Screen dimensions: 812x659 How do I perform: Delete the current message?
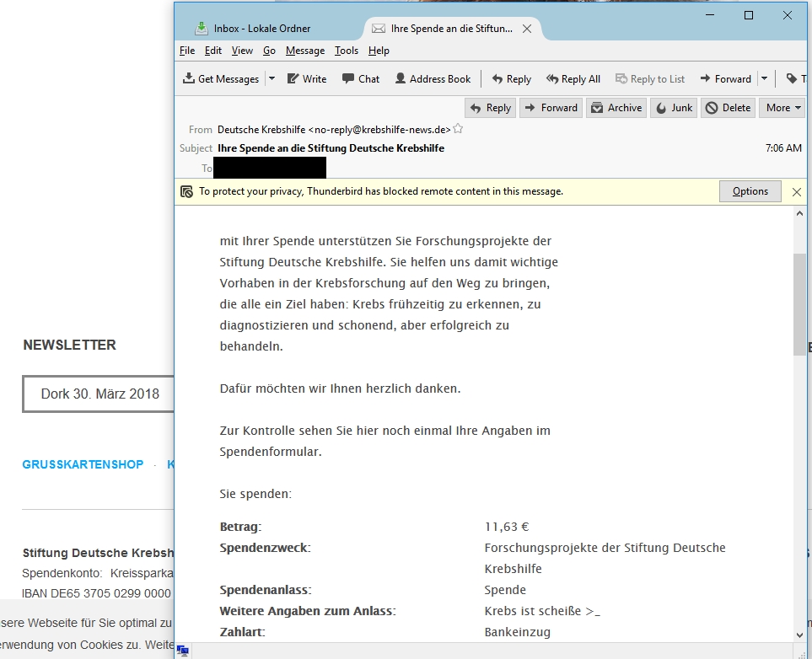coord(729,108)
